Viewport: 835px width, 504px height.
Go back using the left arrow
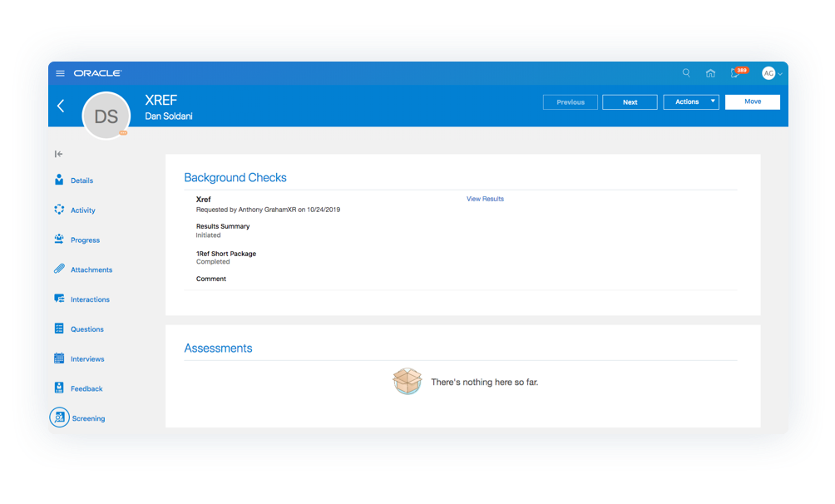coord(60,106)
